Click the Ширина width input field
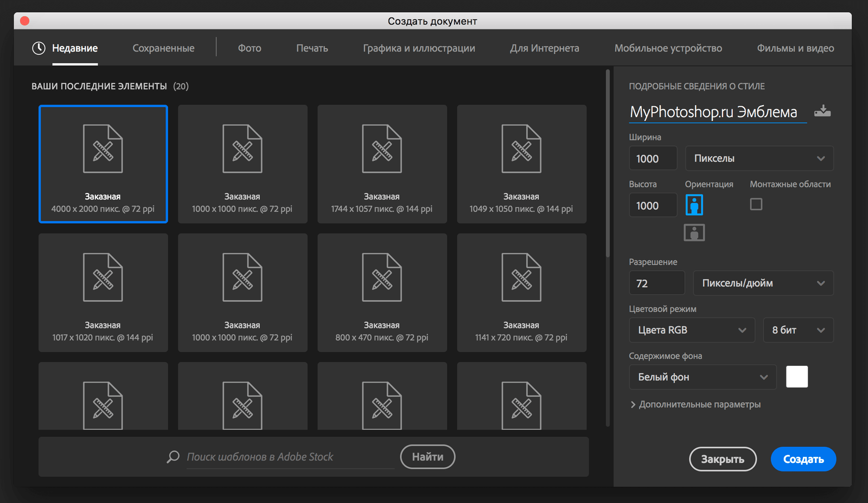Screen dimensions: 868x503 pyautogui.click(x=653, y=158)
